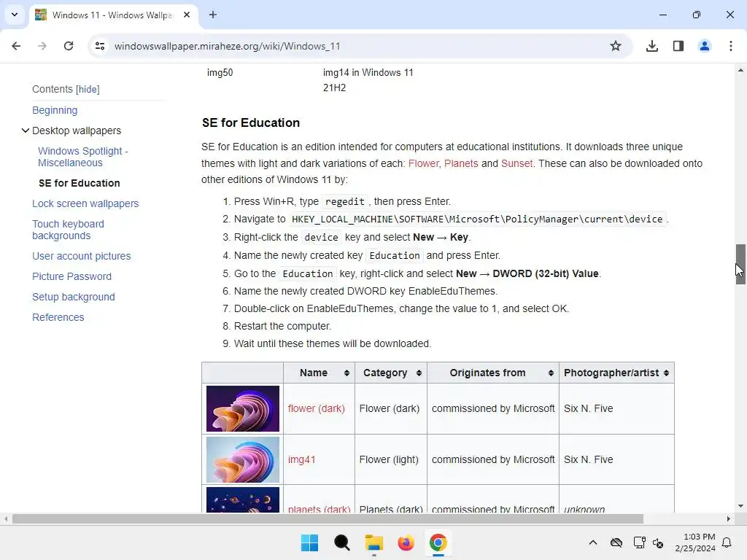Viewport: 747px width, 560px height.
Task: Open the planets (dark) name link
Action: pos(320,509)
